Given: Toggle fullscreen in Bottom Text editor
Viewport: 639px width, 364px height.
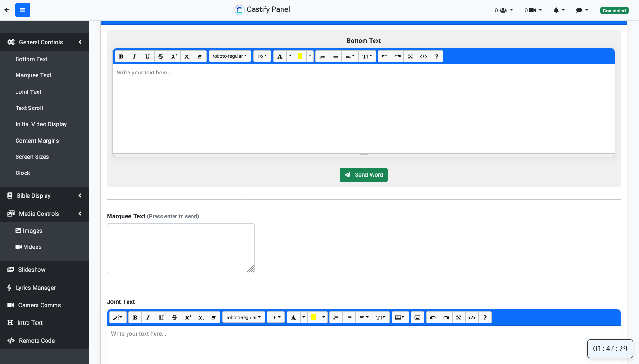Looking at the screenshot, I should (411, 56).
